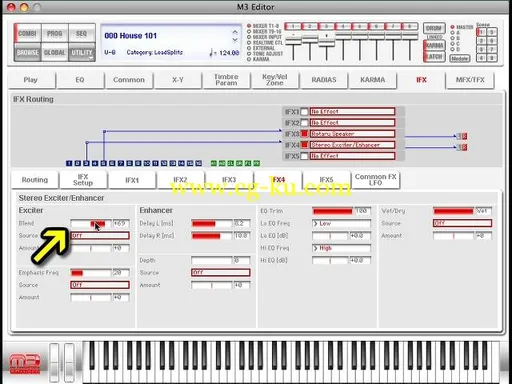The image size is (512, 384).
Task: Choose Scene 5 button
Action: click(x=492, y=32)
